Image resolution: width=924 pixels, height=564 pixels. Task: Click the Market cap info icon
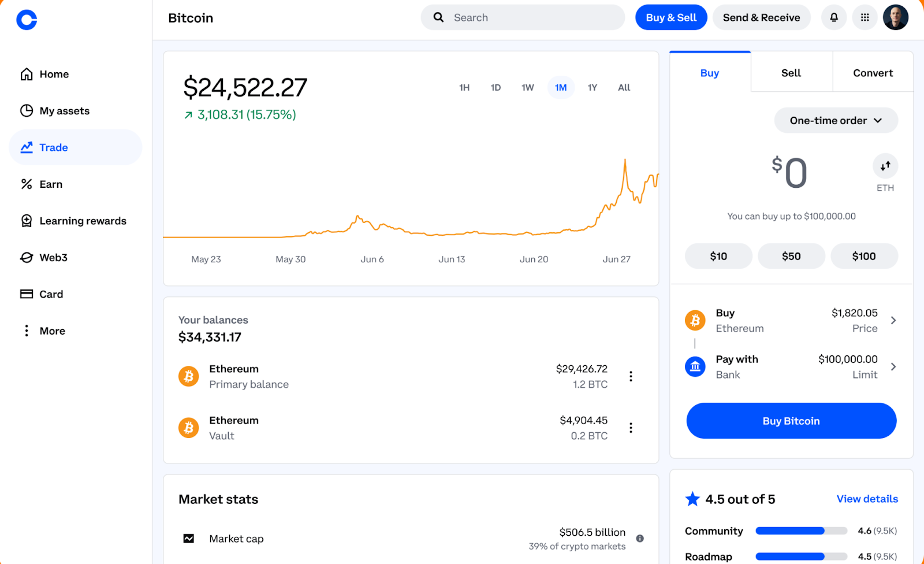click(640, 539)
